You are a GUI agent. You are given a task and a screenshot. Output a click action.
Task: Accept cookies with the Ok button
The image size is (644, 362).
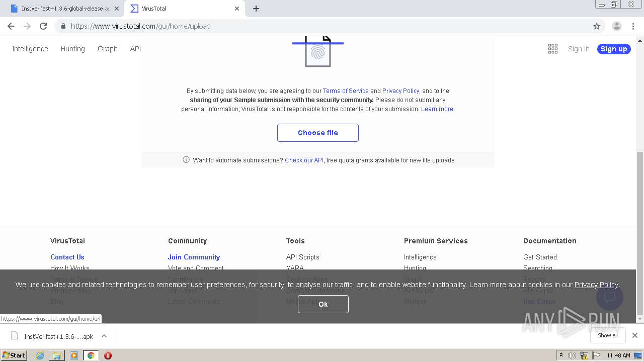coord(323,304)
